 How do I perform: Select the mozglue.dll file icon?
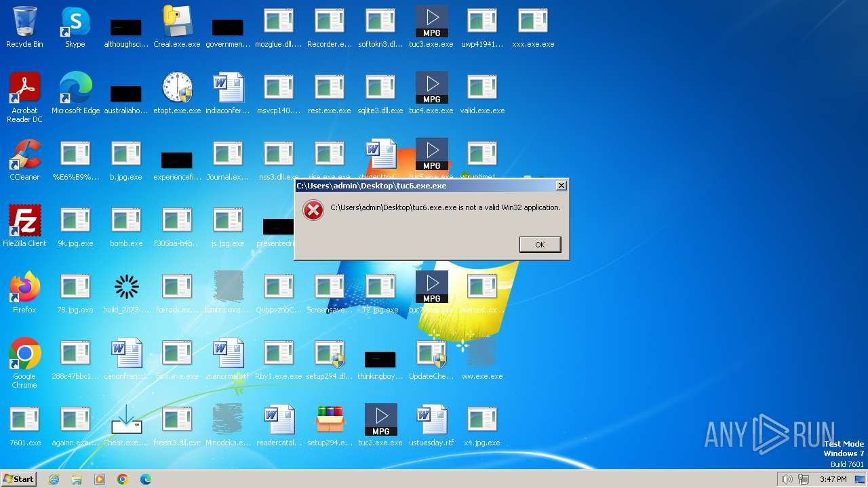pos(279,21)
